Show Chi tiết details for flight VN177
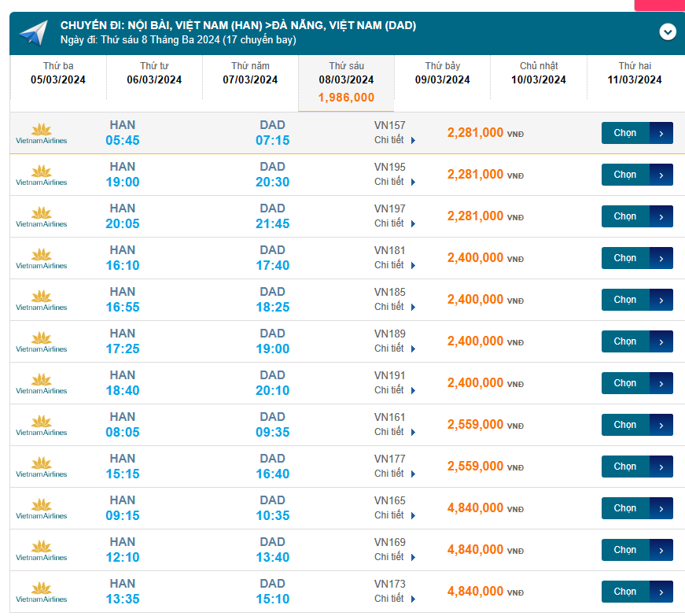 394,474
